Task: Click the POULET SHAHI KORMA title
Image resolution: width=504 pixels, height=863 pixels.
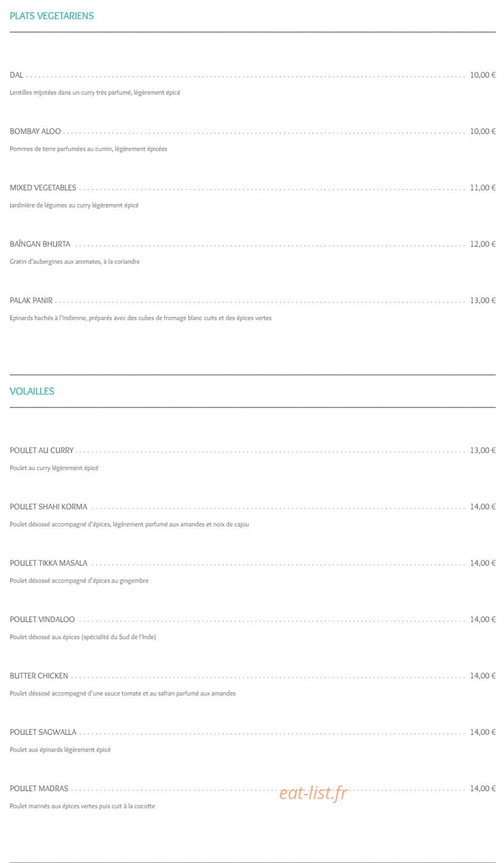Action: [x=48, y=507]
